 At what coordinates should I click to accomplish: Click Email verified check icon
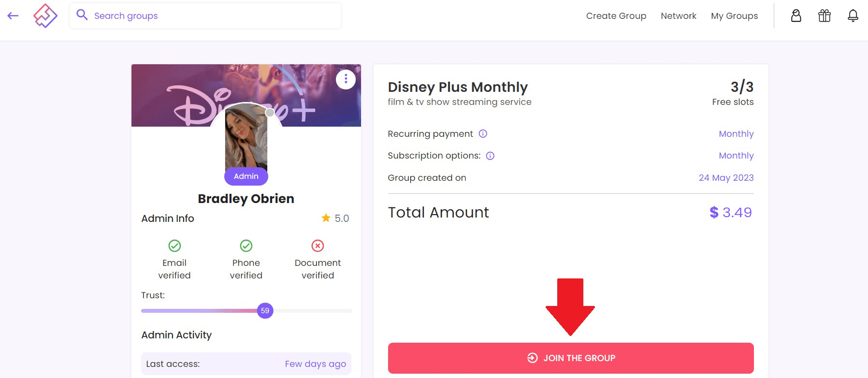174,246
